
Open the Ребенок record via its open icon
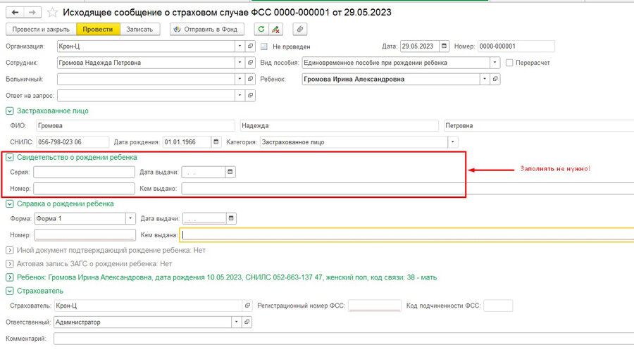point(495,79)
